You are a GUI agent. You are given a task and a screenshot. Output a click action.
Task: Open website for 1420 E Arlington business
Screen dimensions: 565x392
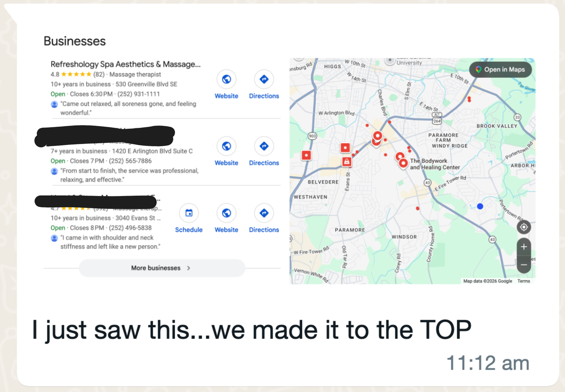click(226, 146)
